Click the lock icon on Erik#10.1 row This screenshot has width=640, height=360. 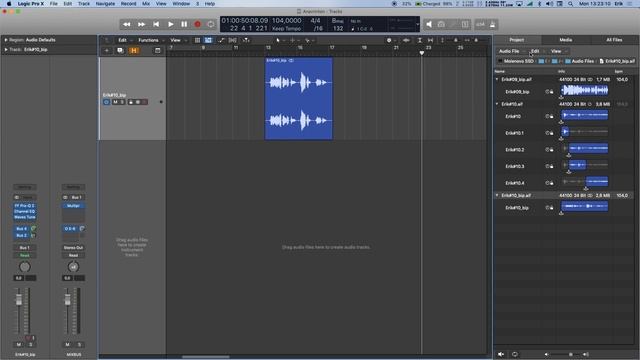point(551,133)
